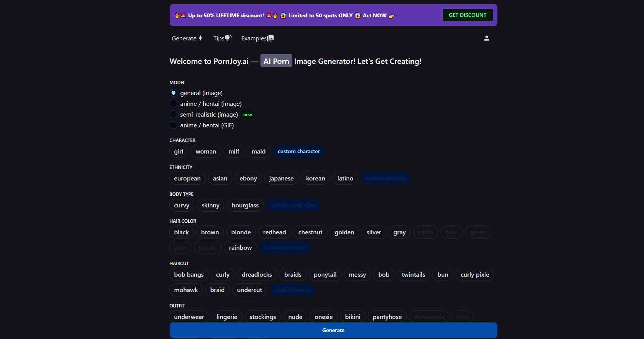The image size is (644, 339).
Task: Select the ponytail haircut
Action: [x=325, y=274]
